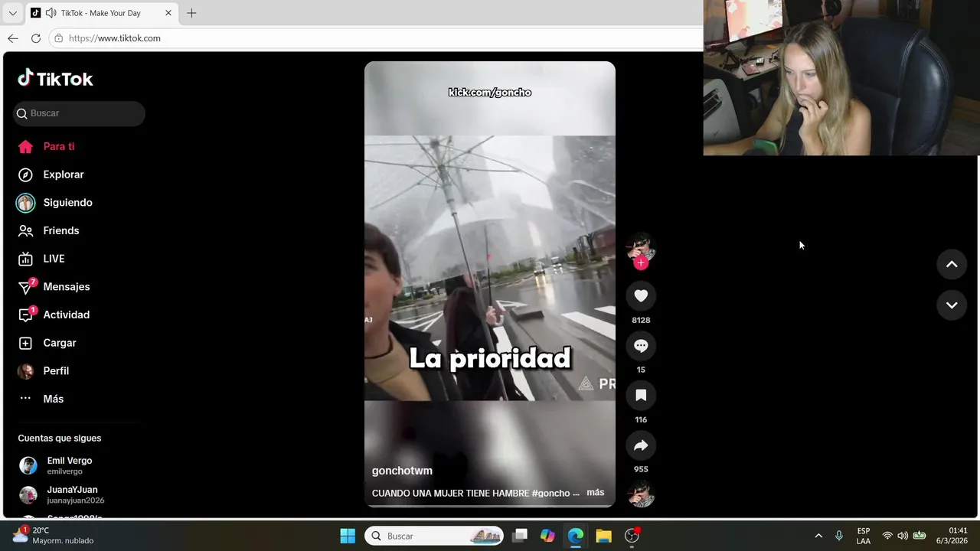The width and height of the screenshot is (980, 551).
Task: Open Microsoft Edge from the taskbar
Action: point(576,536)
